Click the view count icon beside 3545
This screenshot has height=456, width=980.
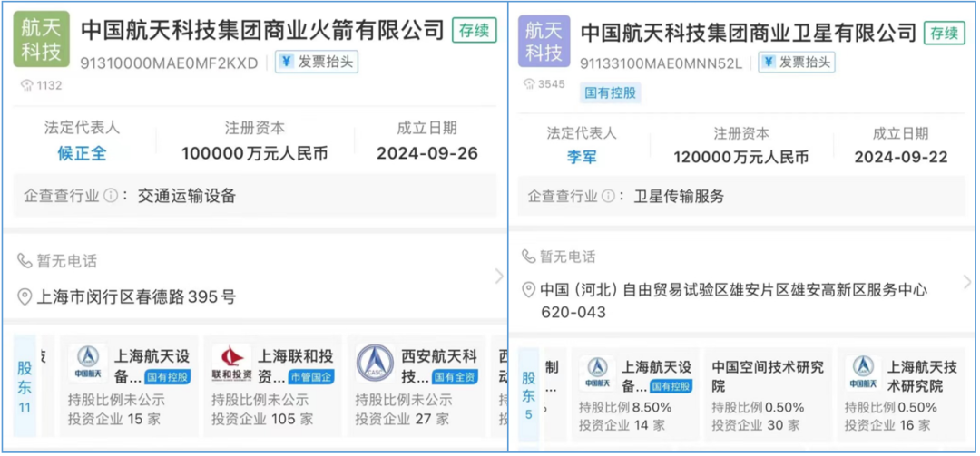(x=529, y=84)
